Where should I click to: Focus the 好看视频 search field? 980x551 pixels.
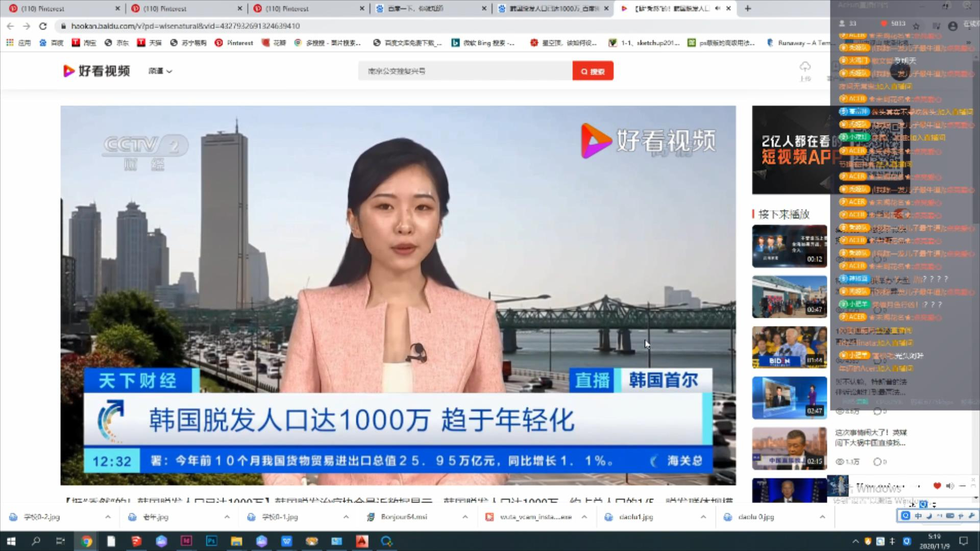[465, 71]
